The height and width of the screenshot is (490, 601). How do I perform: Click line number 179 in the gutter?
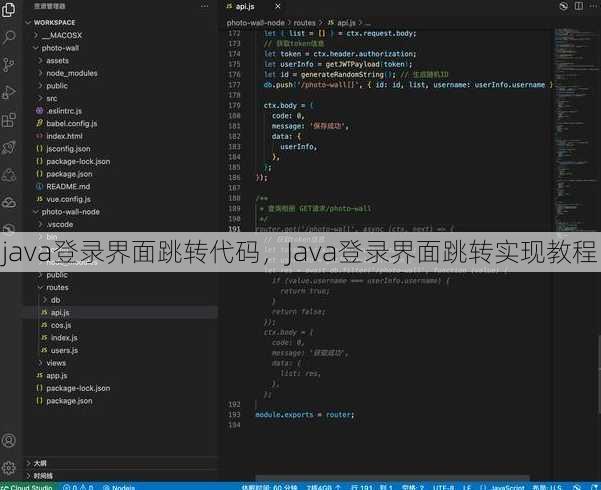[234, 105]
